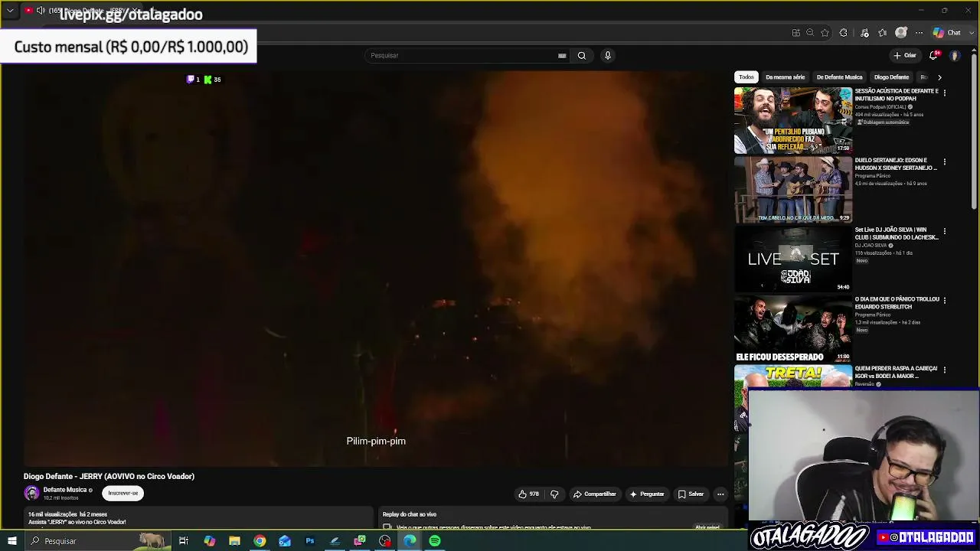This screenshot has height=551, width=980.
Task: Click the Compartilhar share button
Action: click(595, 494)
